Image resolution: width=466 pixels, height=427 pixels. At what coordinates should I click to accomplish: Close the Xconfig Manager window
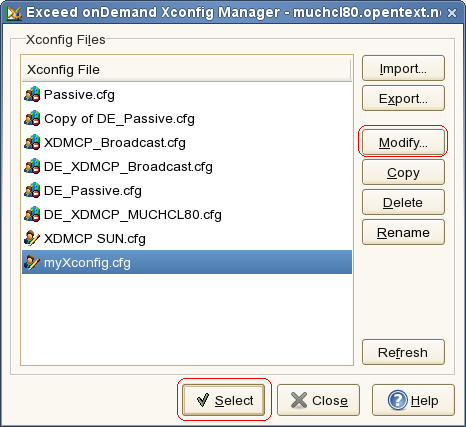pos(452,13)
